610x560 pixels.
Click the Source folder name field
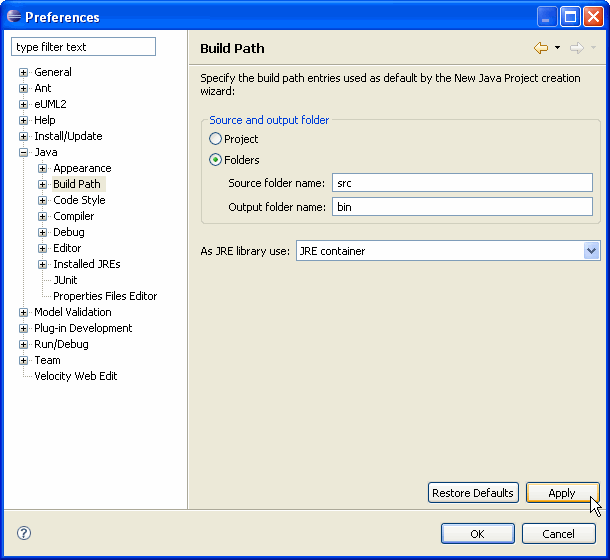(462, 183)
